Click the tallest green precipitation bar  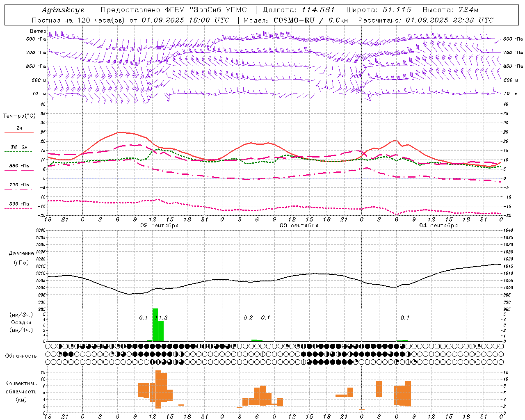coord(155,325)
